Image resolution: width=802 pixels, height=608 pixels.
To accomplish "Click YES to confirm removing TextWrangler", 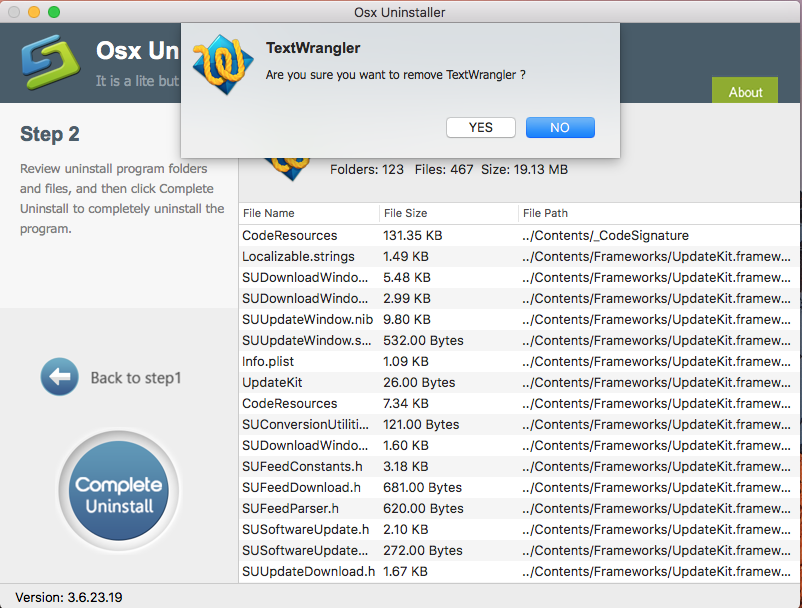I will [x=480, y=127].
